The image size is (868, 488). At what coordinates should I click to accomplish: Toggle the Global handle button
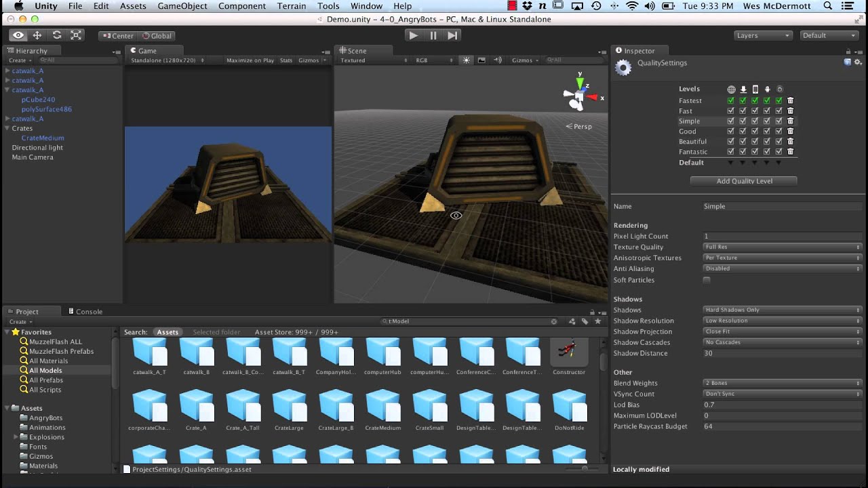pyautogui.click(x=157, y=36)
